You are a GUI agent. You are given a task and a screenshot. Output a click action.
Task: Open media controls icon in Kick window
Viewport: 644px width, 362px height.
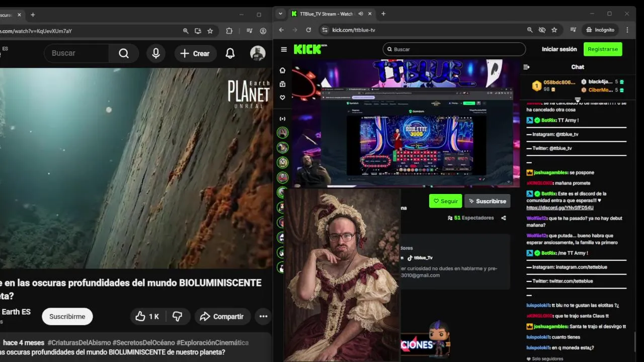pyautogui.click(x=573, y=30)
